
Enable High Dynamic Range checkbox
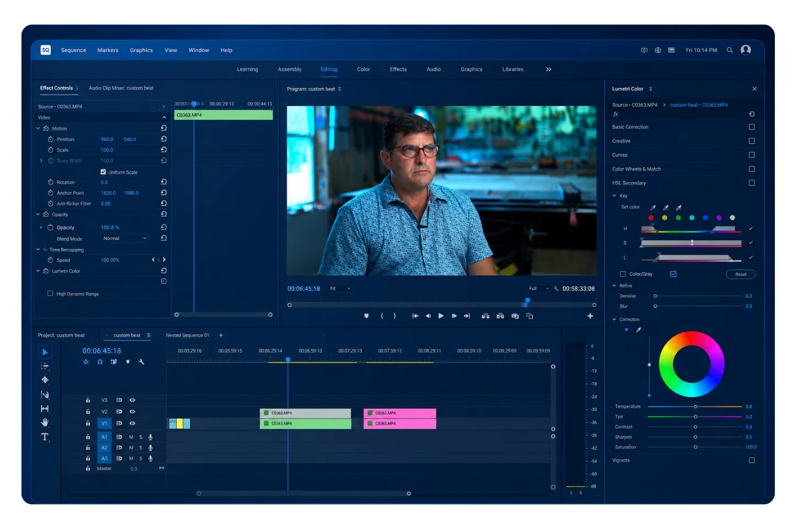click(x=50, y=294)
